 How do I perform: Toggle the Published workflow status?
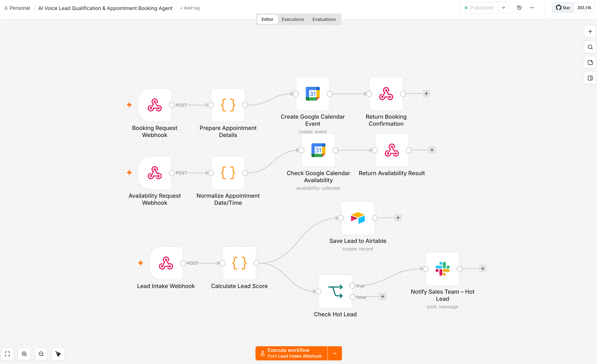coord(479,8)
